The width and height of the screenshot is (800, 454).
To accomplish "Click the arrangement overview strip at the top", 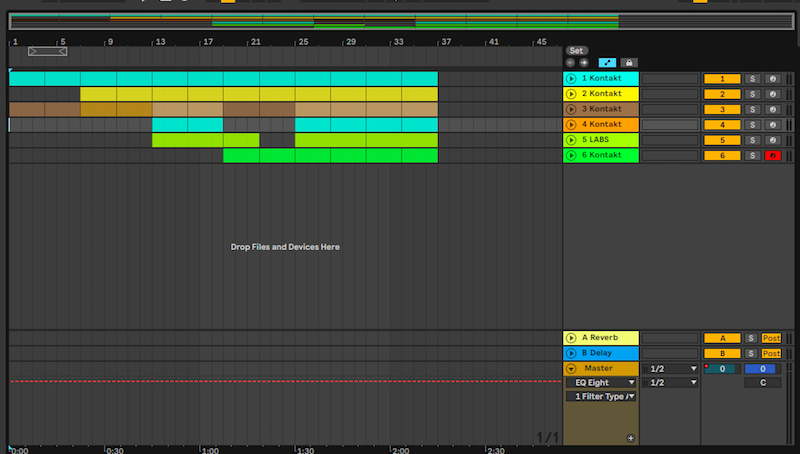I will pyautogui.click(x=401, y=21).
